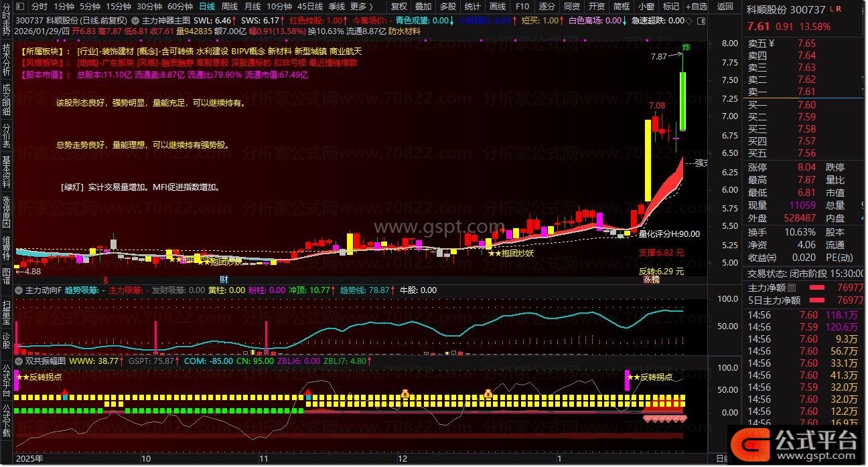Toggle 叠加 overlay mode
The image size is (868, 467).
point(423,6)
